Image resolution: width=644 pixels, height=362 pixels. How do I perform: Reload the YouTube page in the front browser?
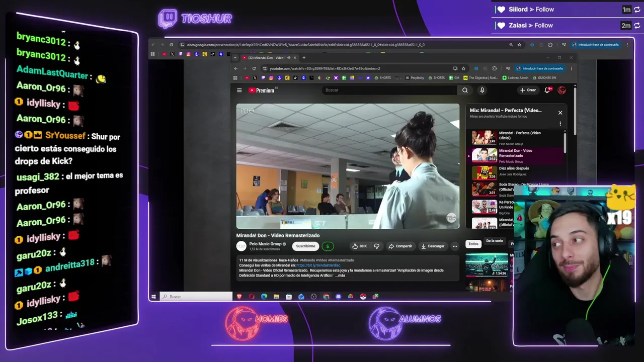(x=254, y=68)
